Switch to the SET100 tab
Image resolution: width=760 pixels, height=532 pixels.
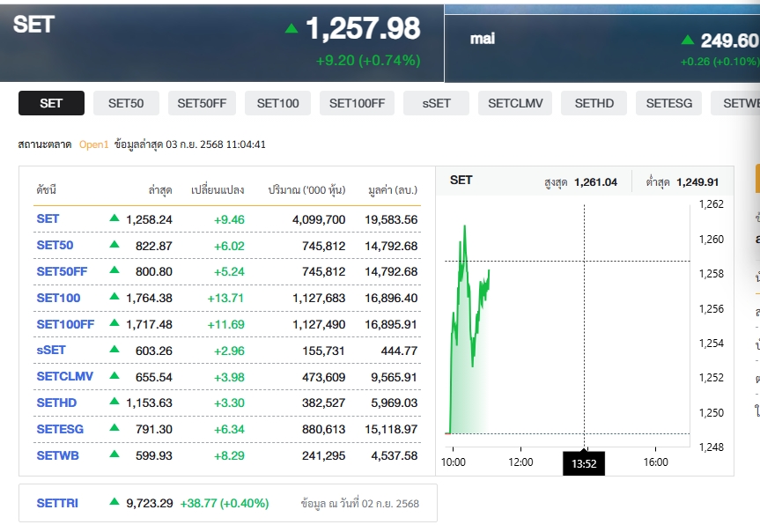coord(277,103)
